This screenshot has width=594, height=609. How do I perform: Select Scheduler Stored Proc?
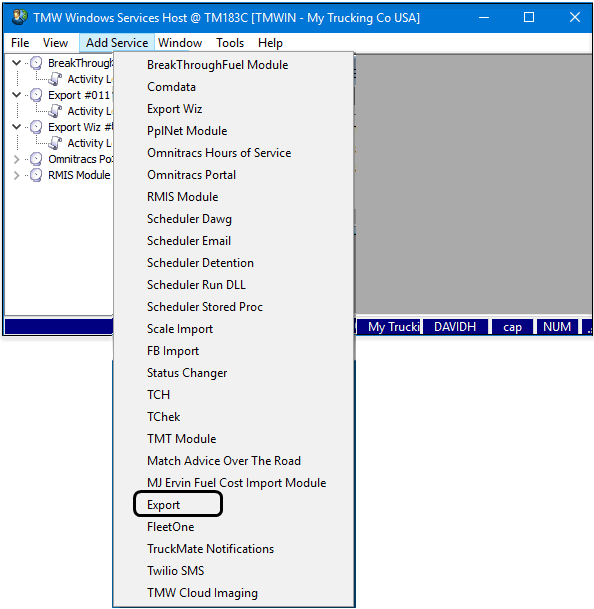point(233,307)
